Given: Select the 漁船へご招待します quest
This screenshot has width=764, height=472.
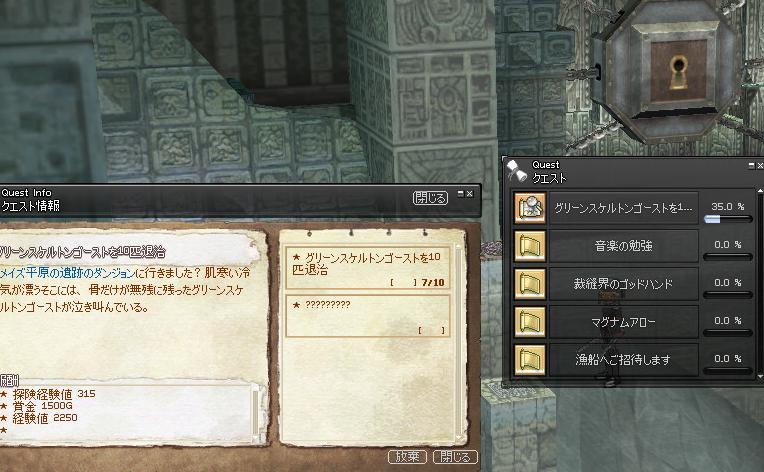Looking at the screenshot, I should point(623,360).
